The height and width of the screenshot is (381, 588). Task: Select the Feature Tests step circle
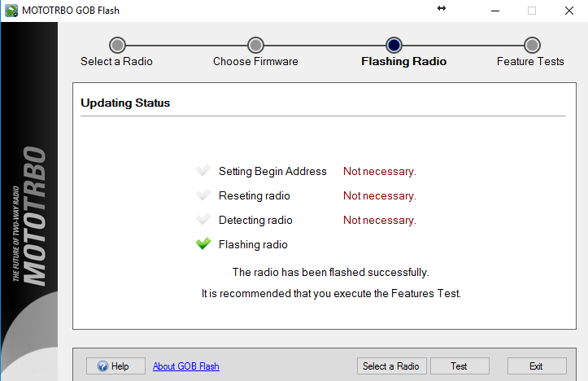coord(532,45)
